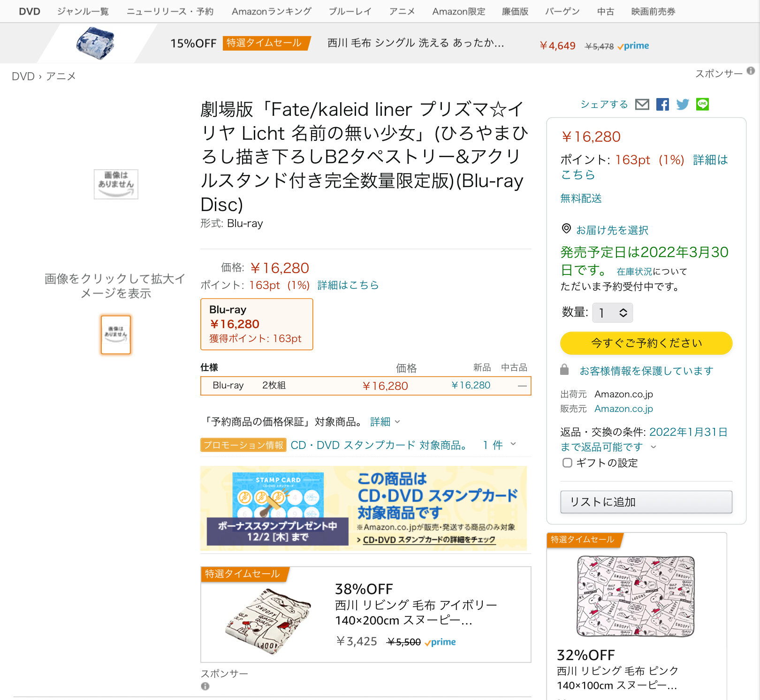Click お届け先を選択 link
Screen dimensions: 760x700
[x=612, y=230]
